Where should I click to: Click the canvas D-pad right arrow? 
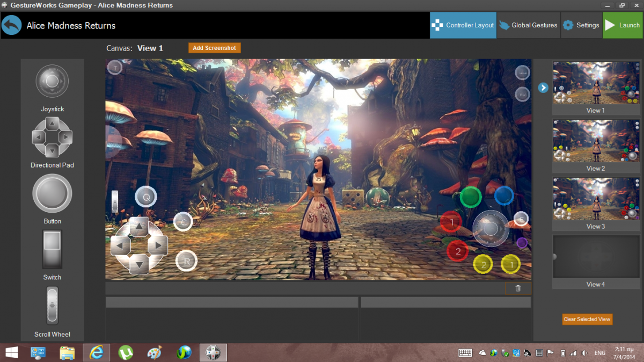point(158,245)
